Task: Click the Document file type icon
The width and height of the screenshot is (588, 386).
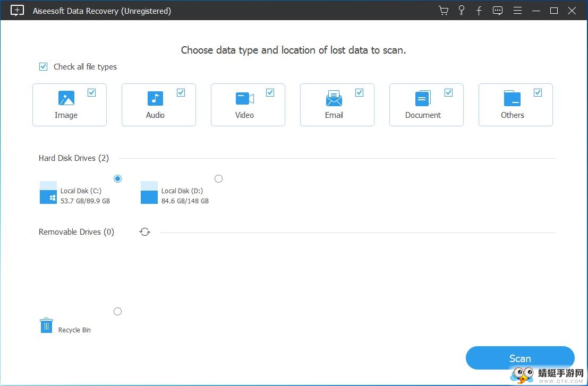Action: click(x=423, y=98)
